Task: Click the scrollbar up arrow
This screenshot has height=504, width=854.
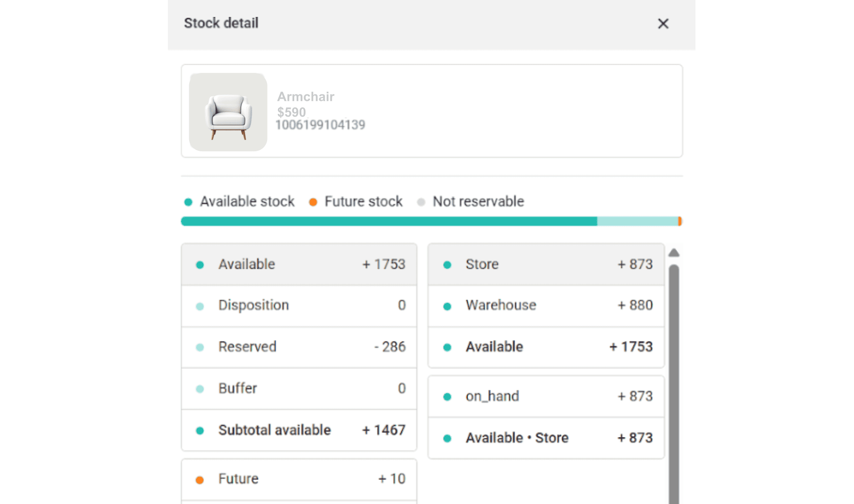Action: [x=674, y=253]
